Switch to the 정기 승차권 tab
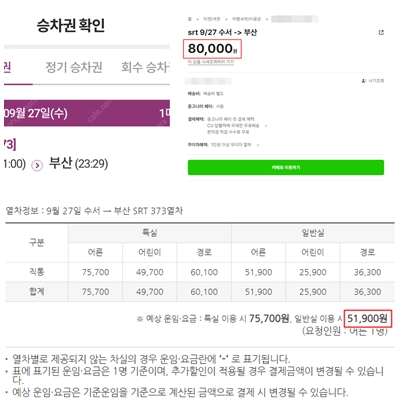Image resolution: width=404 pixels, height=404 pixels. click(x=74, y=67)
